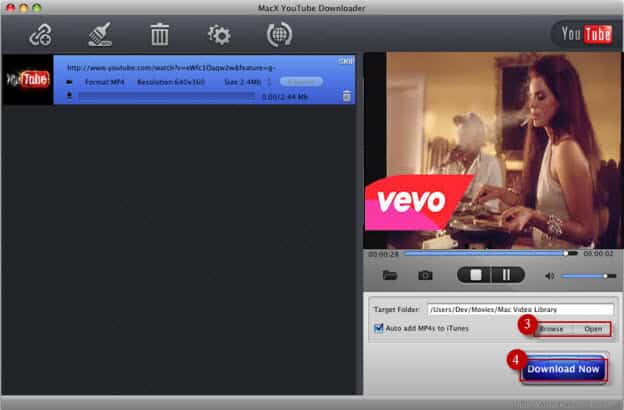Toggle Auto add MP4s to iTunes checkbox
Screen dimensions: 624x410
tap(378, 328)
